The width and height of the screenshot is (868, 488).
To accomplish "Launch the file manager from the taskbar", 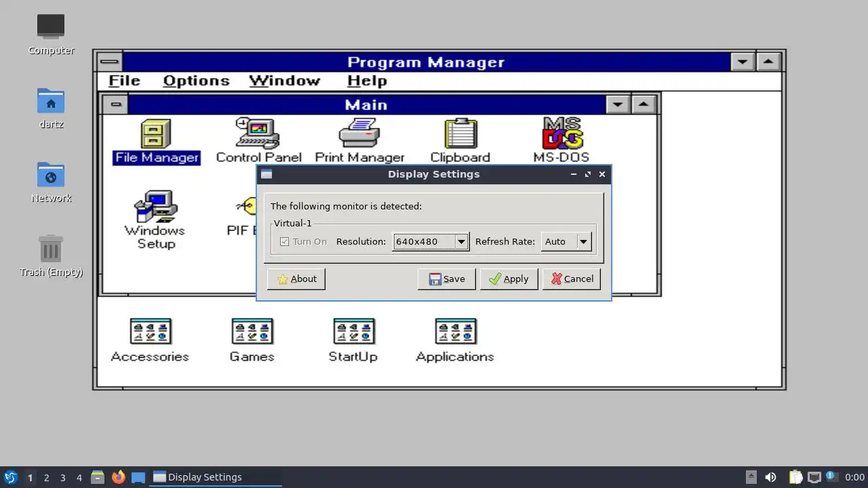I will coord(98,477).
